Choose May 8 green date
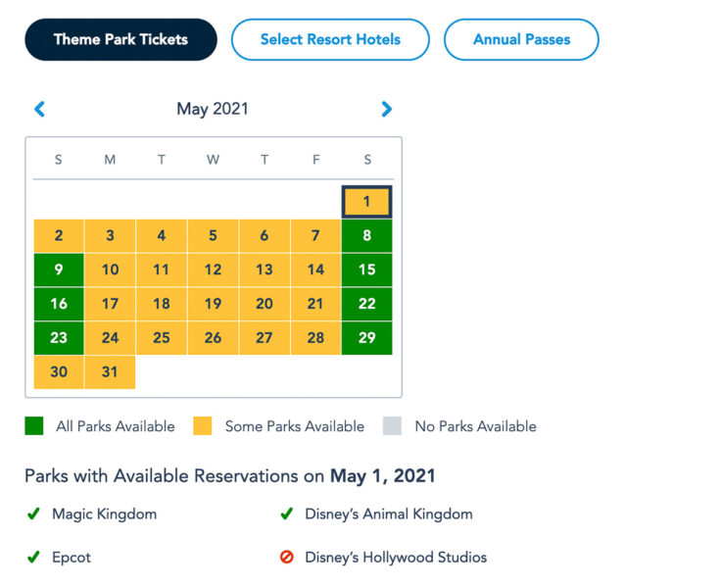Screen dimensions: 720x588 [x=367, y=235]
